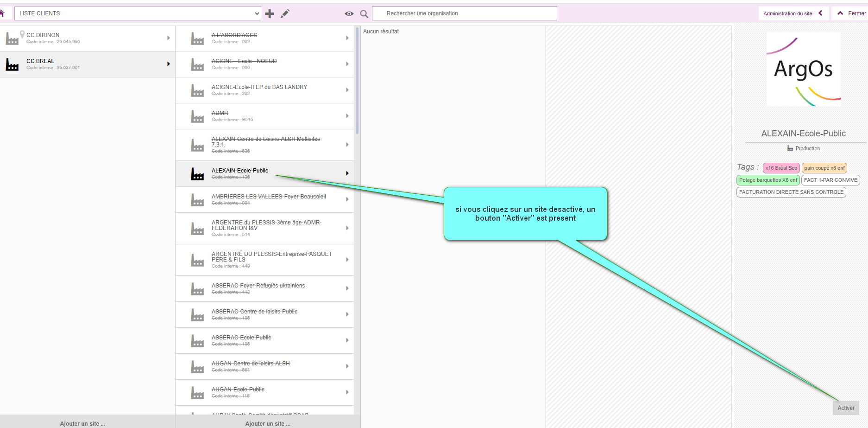This screenshot has height=428, width=868.
Task: Click the client list scrollbar
Action: [x=357, y=80]
